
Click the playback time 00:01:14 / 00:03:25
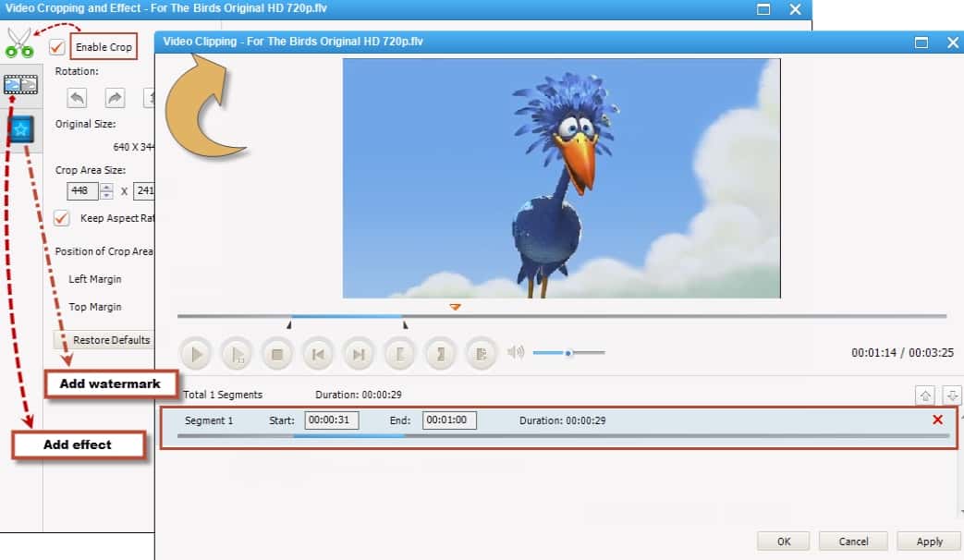click(x=902, y=353)
